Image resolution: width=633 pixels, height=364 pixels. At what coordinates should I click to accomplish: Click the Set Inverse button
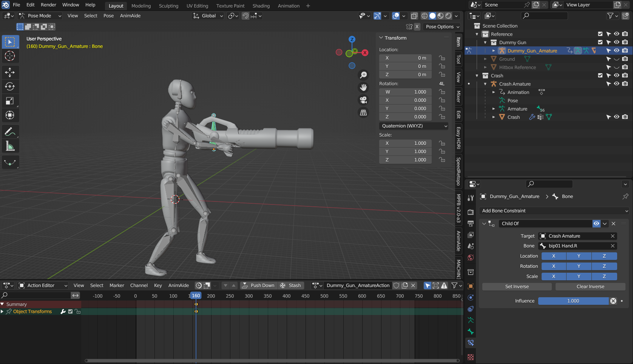(517, 287)
